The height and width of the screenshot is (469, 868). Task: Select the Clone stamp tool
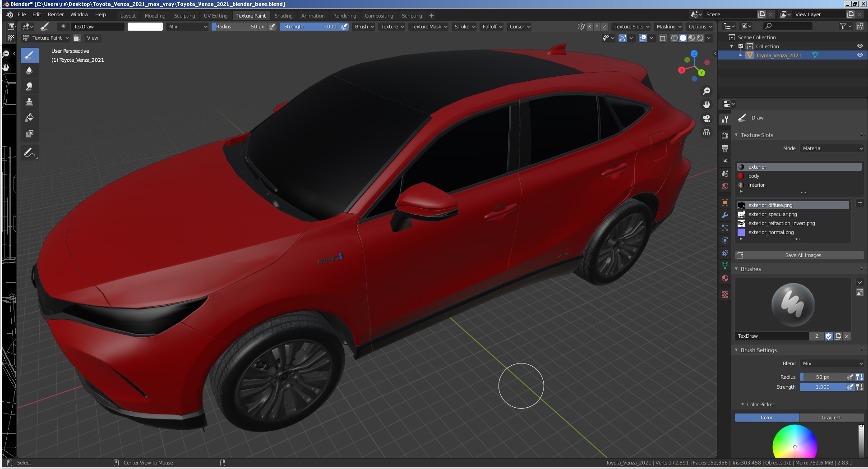(x=29, y=102)
